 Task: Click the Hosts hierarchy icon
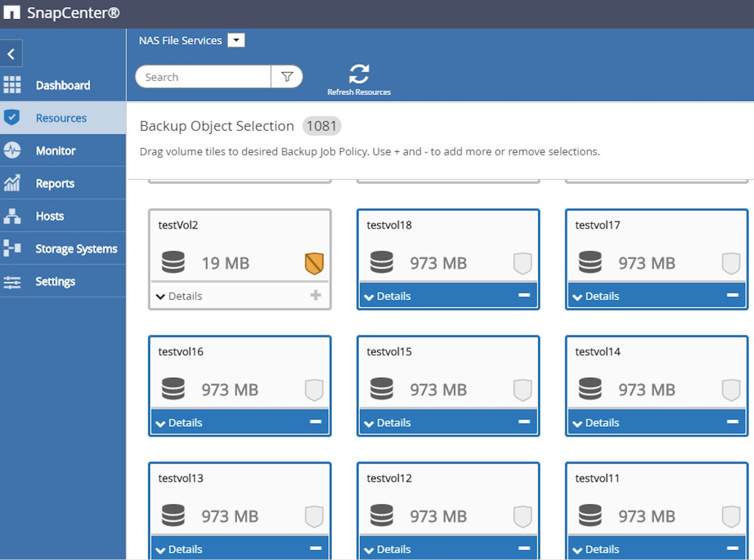coord(12,216)
